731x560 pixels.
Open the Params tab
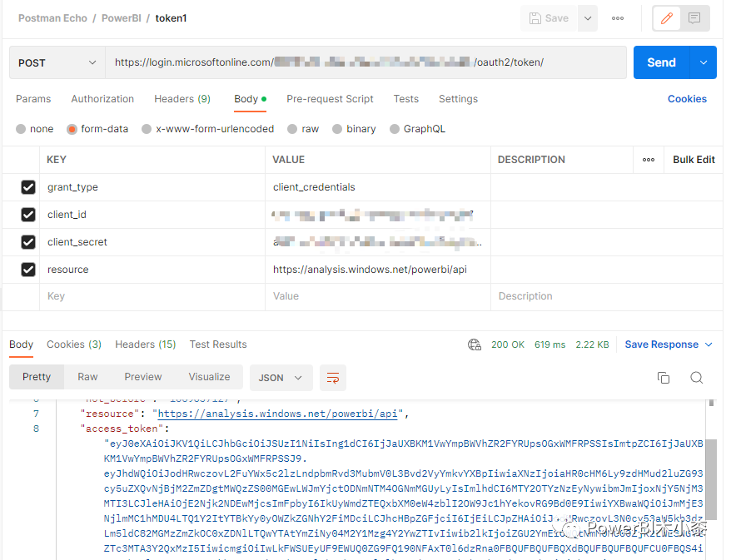coord(33,99)
